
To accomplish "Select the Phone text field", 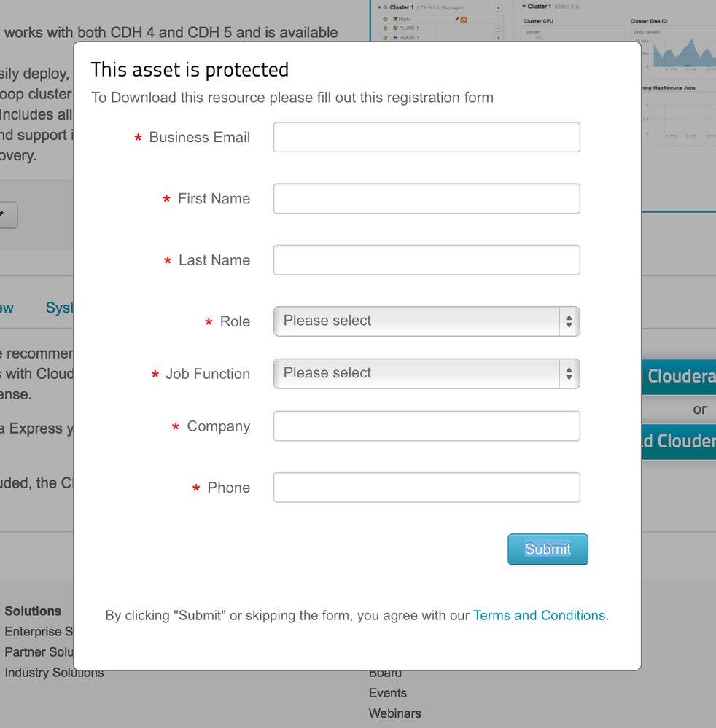I will pos(427,488).
